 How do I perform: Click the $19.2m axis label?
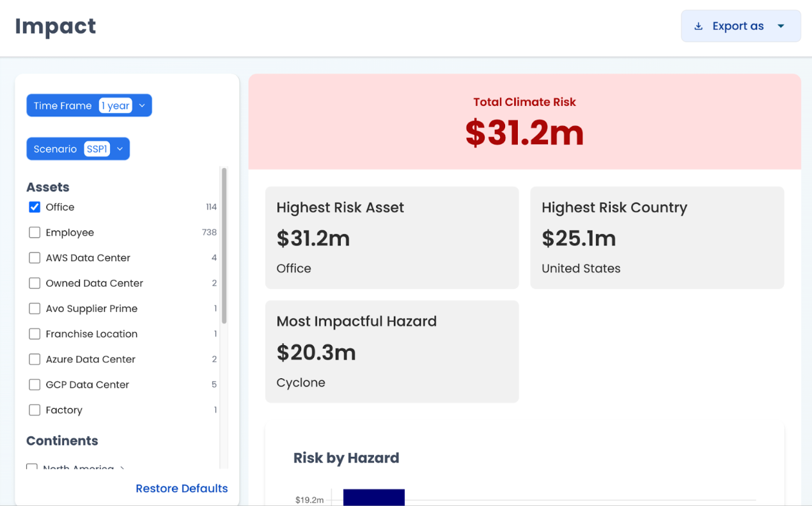click(x=309, y=500)
